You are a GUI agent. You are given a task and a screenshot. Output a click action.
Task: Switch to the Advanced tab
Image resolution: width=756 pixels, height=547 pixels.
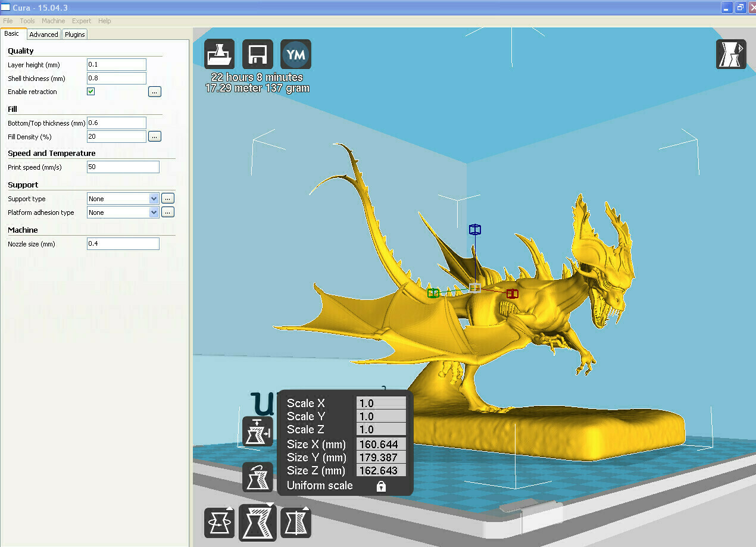point(44,35)
